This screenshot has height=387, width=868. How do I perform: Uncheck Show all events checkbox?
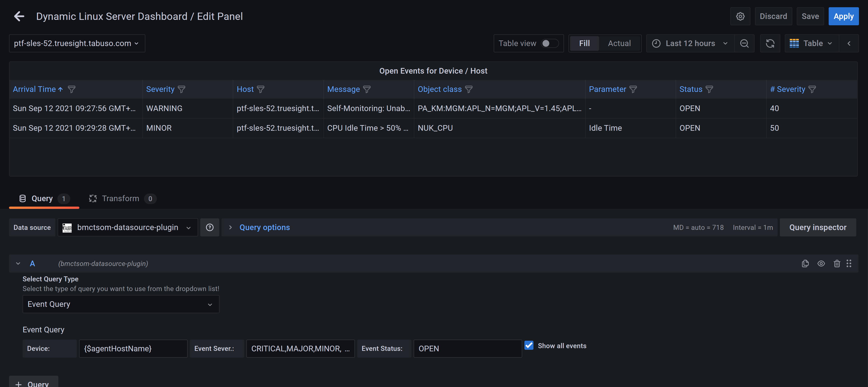529,345
